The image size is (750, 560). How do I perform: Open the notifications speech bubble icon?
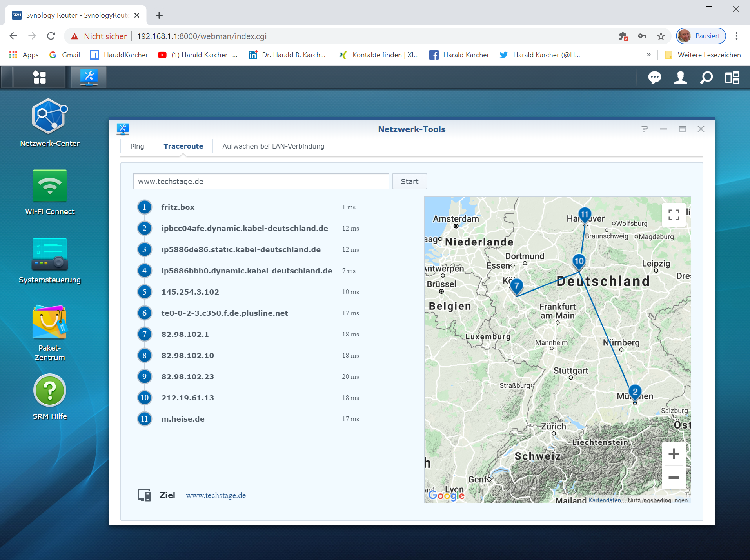(654, 78)
